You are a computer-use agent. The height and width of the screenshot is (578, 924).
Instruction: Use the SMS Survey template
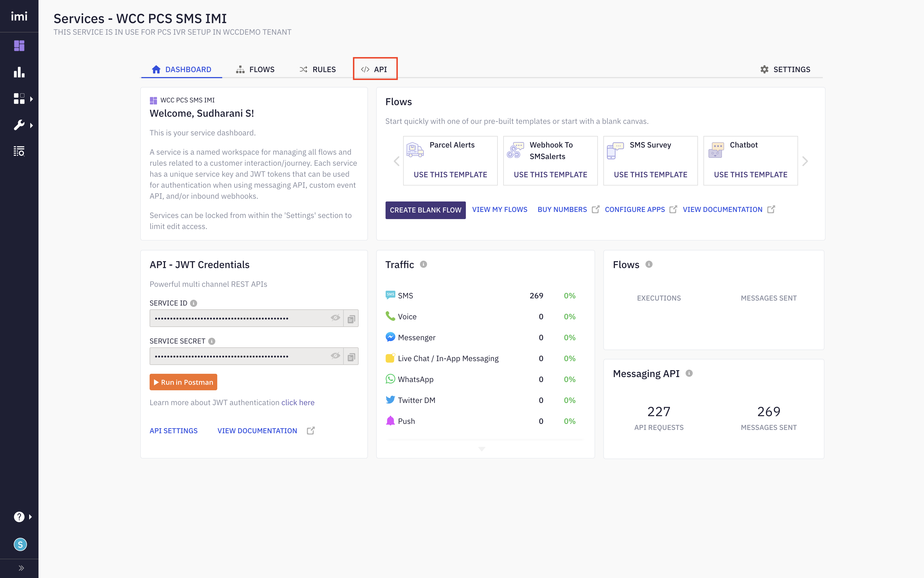click(x=650, y=175)
